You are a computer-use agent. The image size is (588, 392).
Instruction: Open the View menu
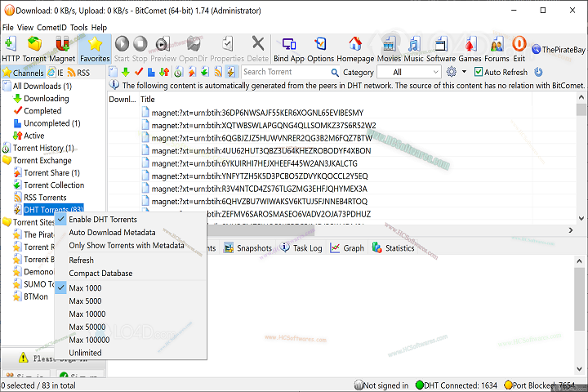pyautogui.click(x=25, y=28)
